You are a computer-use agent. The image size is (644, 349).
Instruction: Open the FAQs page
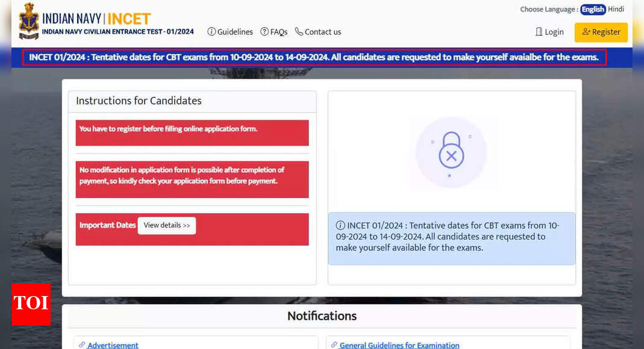tap(274, 32)
